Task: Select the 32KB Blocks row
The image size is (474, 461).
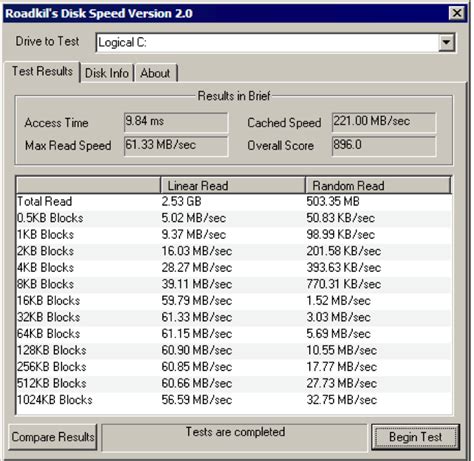Action: click(x=234, y=317)
